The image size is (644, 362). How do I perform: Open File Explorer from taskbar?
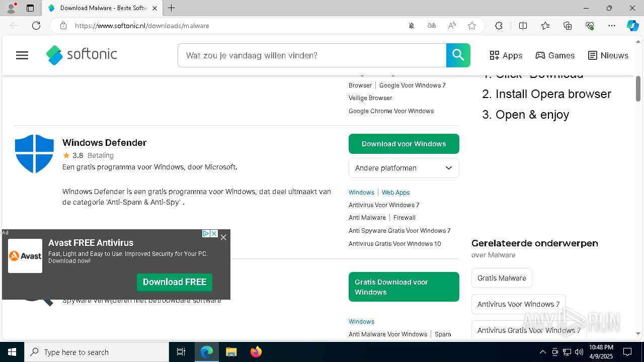[231, 352]
